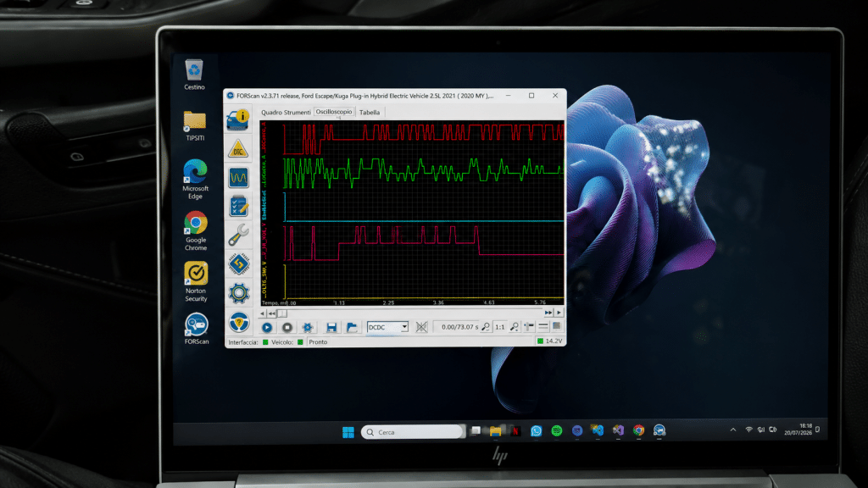Screen dimensions: 868x488
Task: Launch the FORScan desktop shortcut
Action: [196, 329]
